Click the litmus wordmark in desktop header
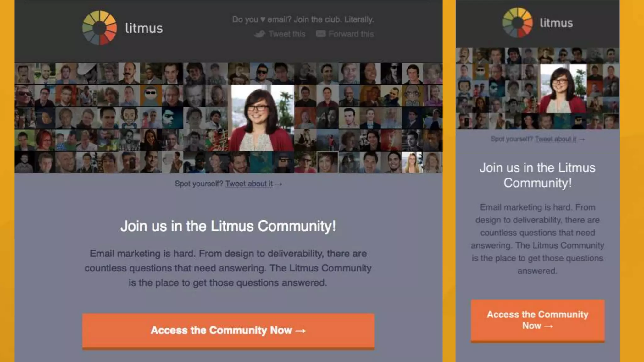This screenshot has height=362, width=644. [x=144, y=28]
